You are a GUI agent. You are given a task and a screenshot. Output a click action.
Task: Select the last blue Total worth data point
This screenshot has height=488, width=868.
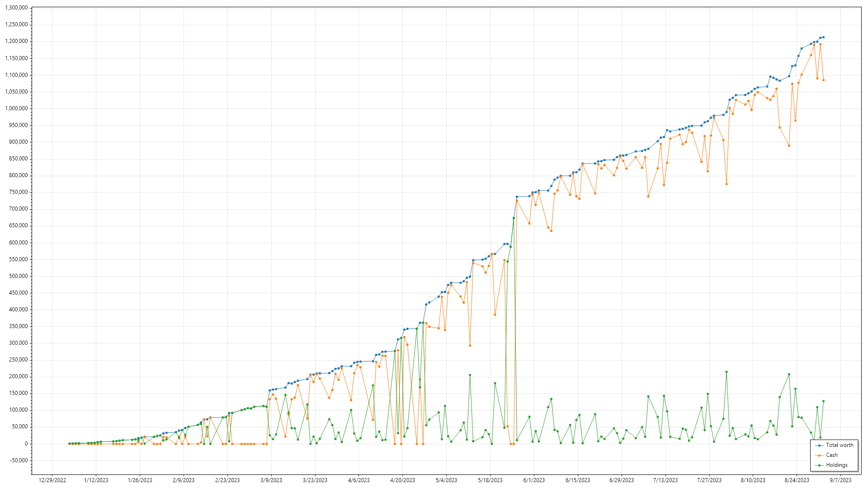pos(823,37)
